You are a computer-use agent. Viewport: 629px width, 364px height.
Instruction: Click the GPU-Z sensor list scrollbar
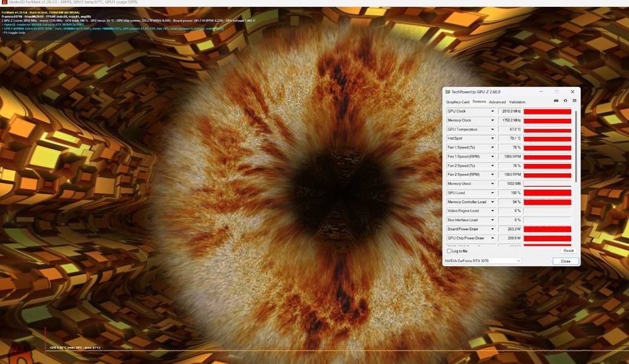pyautogui.click(x=576, y=146)
